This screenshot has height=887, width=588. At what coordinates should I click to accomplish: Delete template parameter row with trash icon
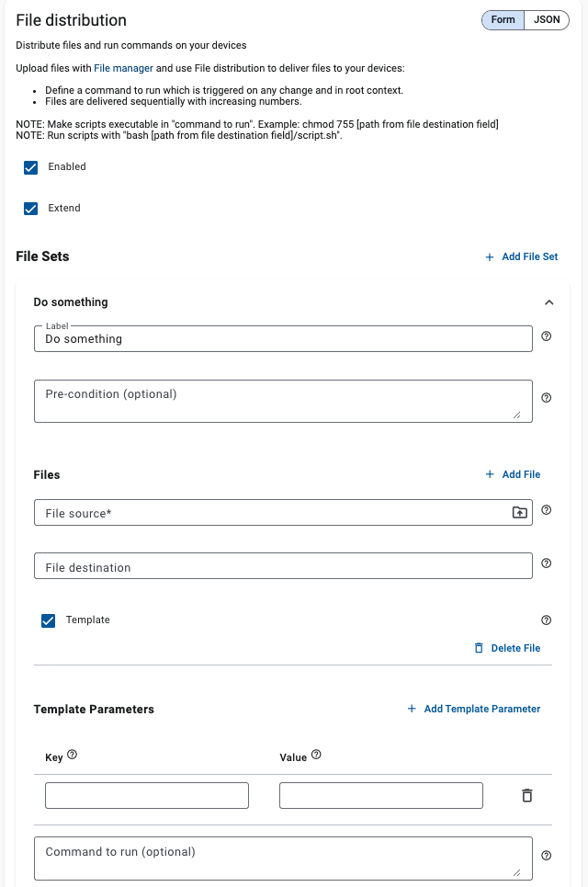(527, 796)
